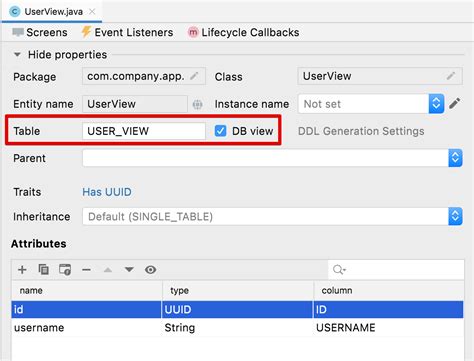The height and width of the screenshot is (361, 474).
Task: Click the type column header
Action: [x=238, y=290]
